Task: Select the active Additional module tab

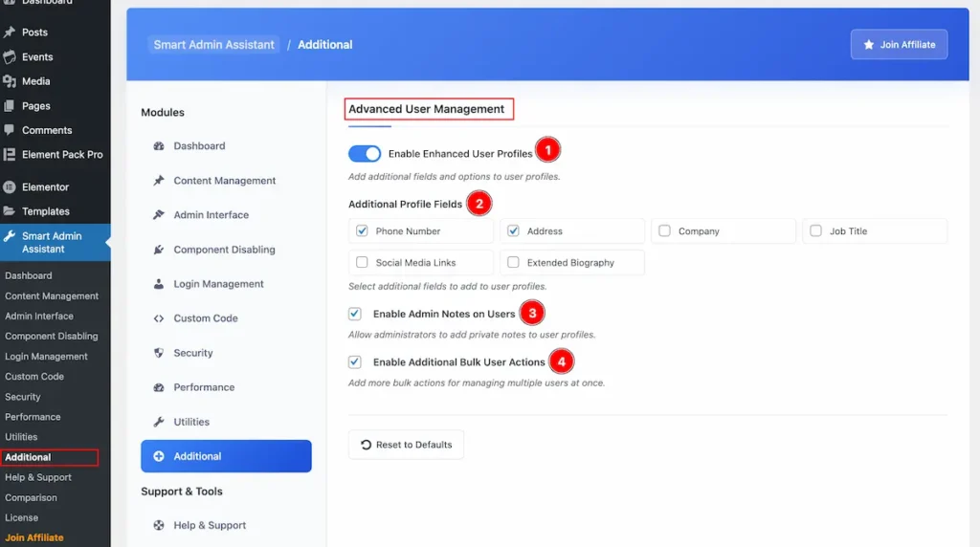Action: coord(226,456)
